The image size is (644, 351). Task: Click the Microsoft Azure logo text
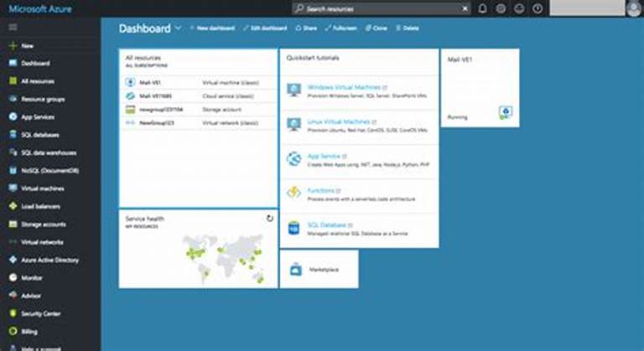40,8
